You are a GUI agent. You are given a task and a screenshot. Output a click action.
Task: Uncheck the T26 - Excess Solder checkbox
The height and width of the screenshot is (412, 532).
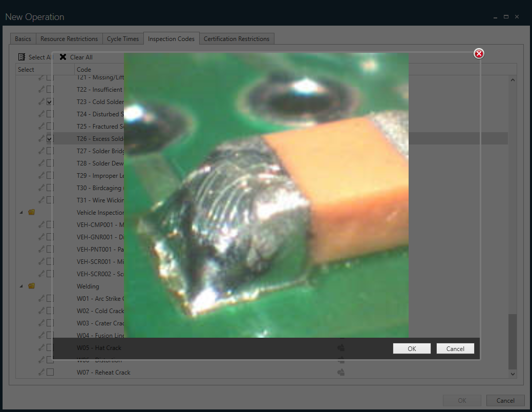click(49, 138)
